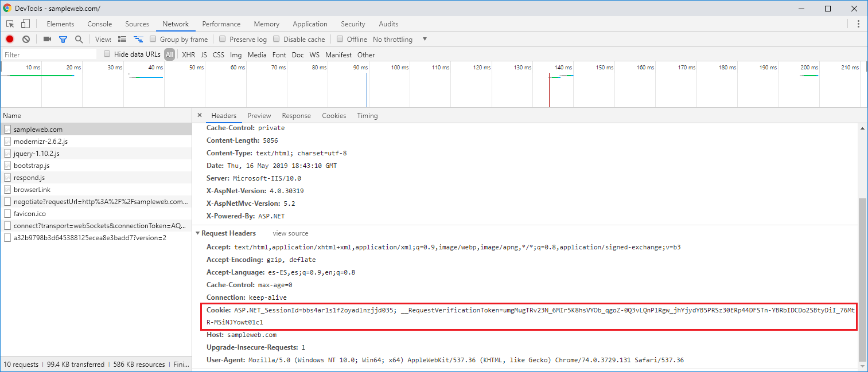This screenshot has height=372, width=868.
Task: Open DevTools customize three-dot menu
Action: pos(858,24)
